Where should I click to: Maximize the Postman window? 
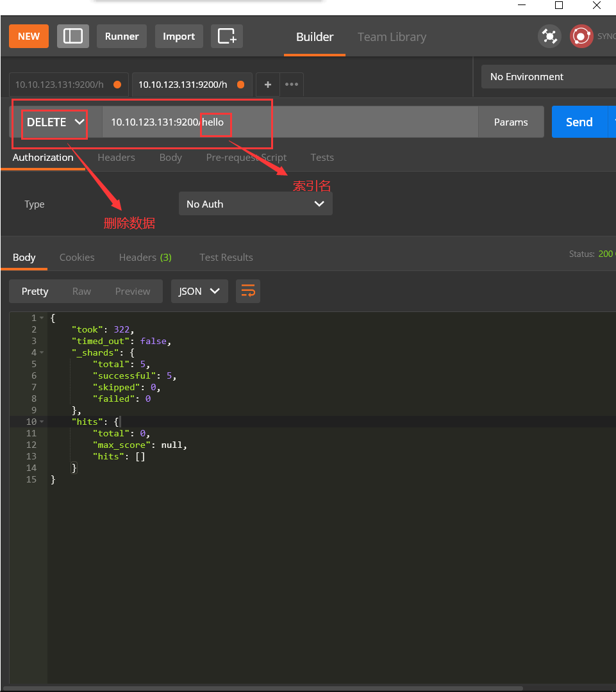(559, 5)
